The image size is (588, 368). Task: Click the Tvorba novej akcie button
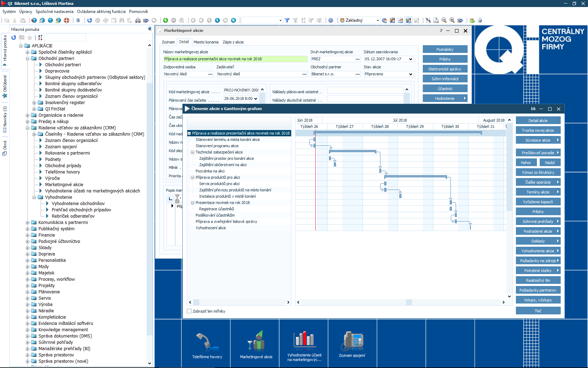(x=538, y=130)
